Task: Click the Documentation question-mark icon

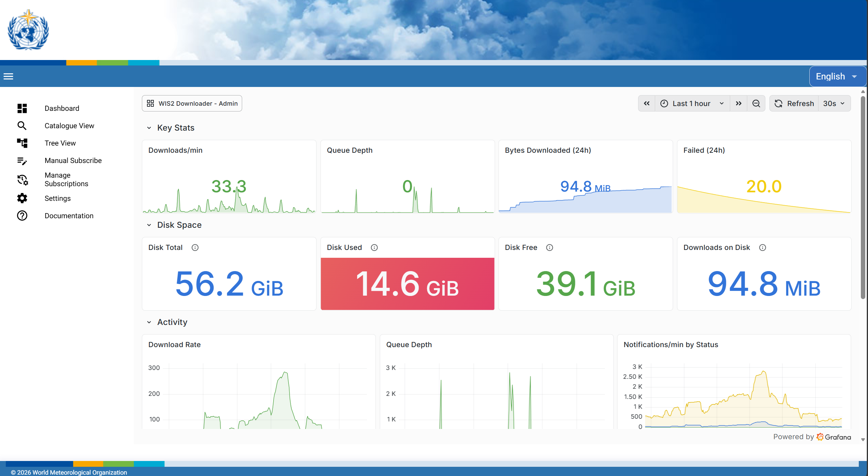Action: 22,216
